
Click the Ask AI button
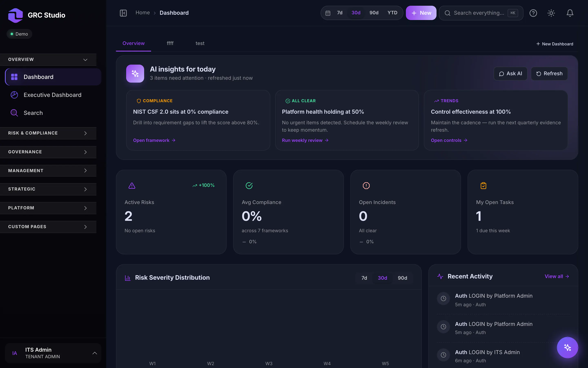point(510,74)
